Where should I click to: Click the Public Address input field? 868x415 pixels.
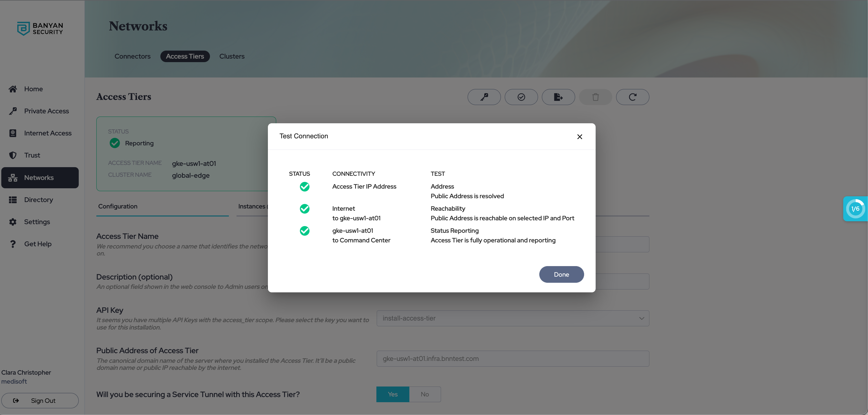pos(512,359)
